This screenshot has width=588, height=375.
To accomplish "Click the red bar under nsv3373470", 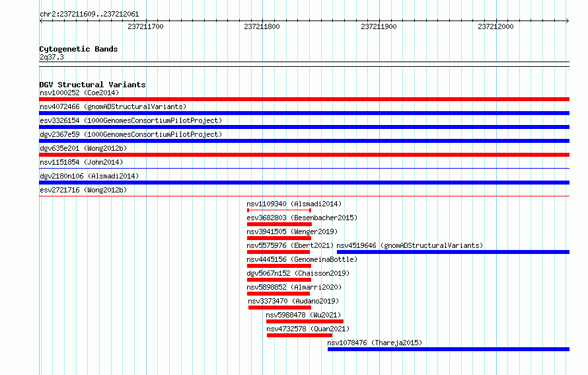I will (x=279, y=308).
